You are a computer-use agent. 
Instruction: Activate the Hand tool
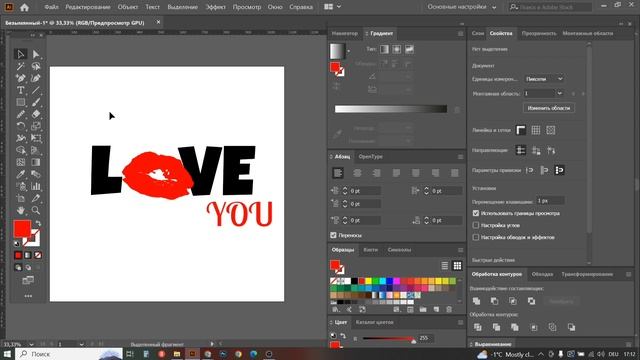point(21,211)
